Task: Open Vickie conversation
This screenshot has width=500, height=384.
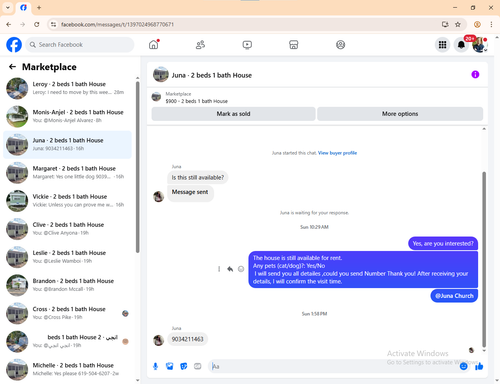Action: tap(67, 201)
